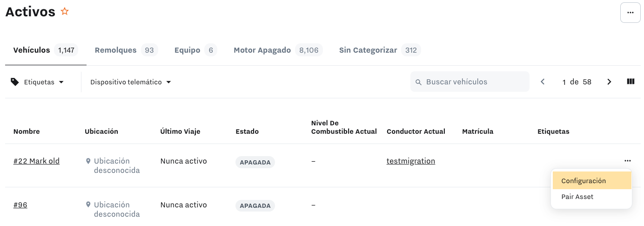Image resolution: width=644 pixels, height=226 pixels.
Task: Open the column layout selector icon
Action: [x=631, y=82]
